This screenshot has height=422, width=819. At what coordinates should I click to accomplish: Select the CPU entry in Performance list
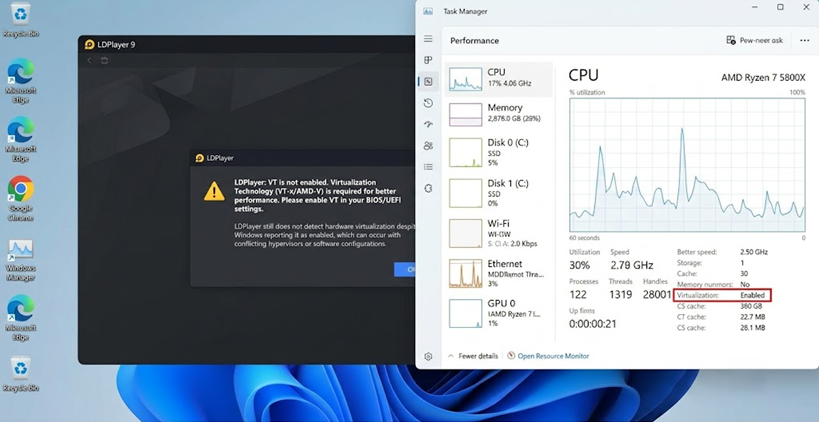pos(498,79)
